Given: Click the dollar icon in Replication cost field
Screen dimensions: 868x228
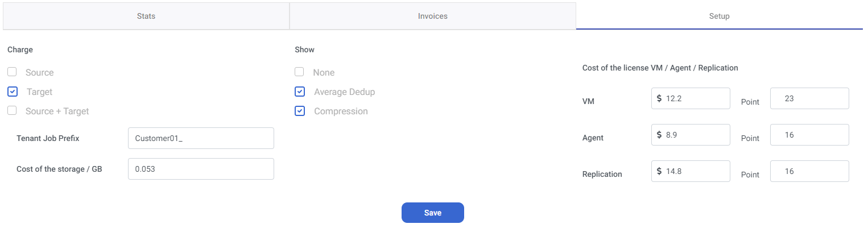Looking at the screenshot, I should click(659, 171).
